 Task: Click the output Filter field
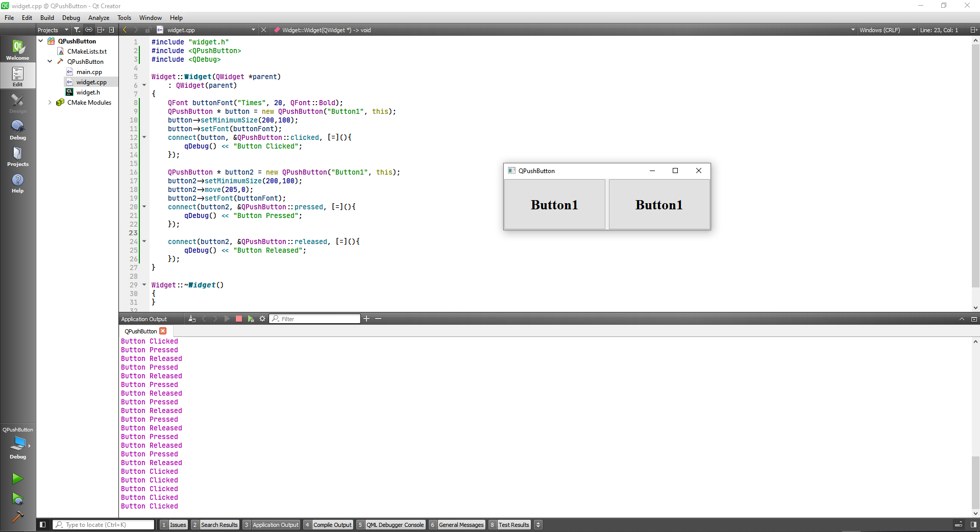[x=315, y=319]
